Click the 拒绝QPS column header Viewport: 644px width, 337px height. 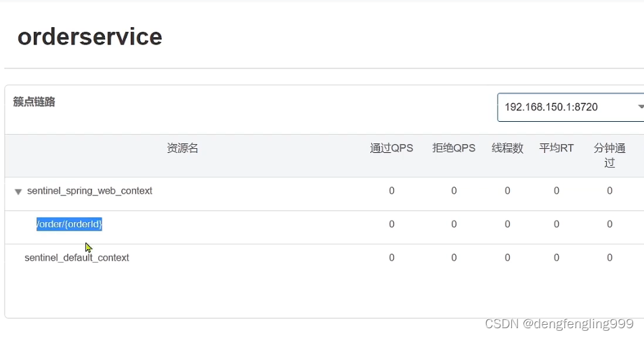[x=454, y=148]
